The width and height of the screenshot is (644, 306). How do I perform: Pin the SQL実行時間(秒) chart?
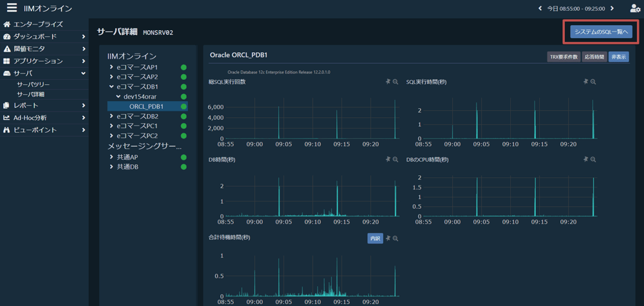coord(585,82)
